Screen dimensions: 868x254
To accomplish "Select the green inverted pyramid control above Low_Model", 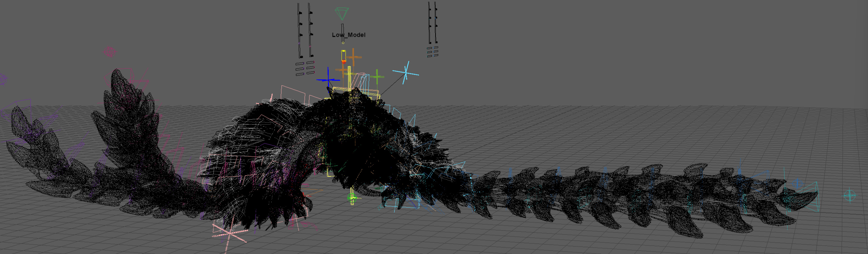I will [342, 14].
